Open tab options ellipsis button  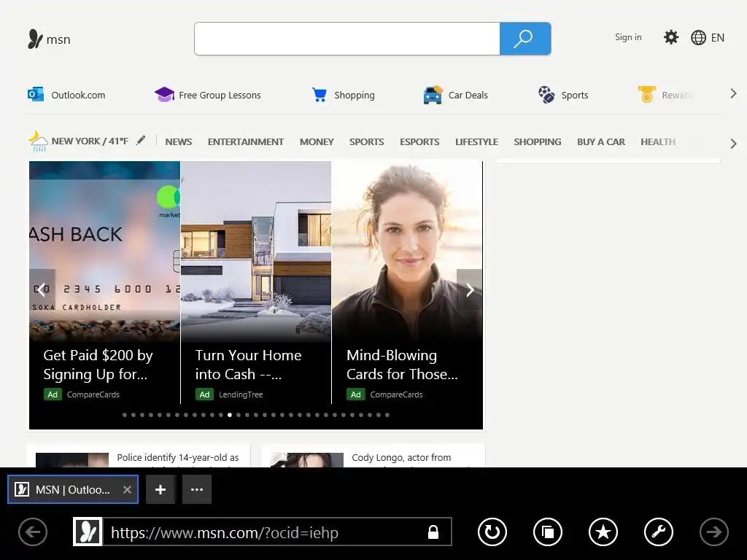point(197,489)
